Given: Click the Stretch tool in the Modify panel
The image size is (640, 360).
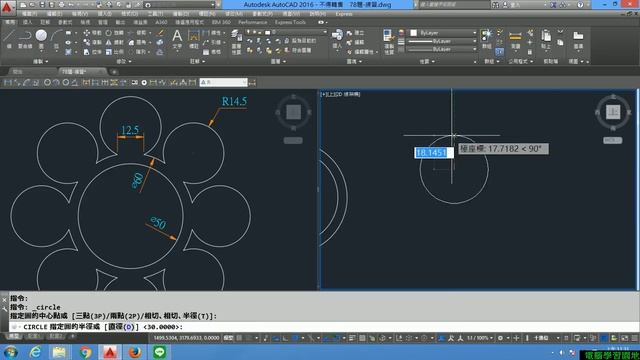Looking at the screenshot, I should [92, 52].
